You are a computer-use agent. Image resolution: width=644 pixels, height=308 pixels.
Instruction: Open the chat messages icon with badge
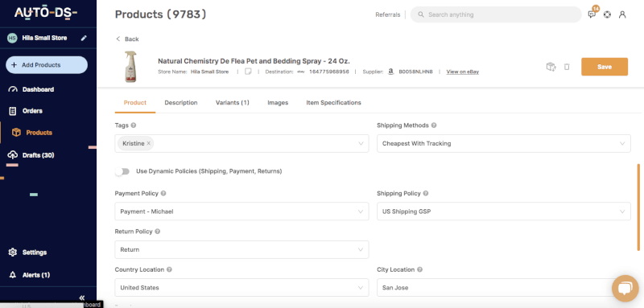[x=592, y=14]
